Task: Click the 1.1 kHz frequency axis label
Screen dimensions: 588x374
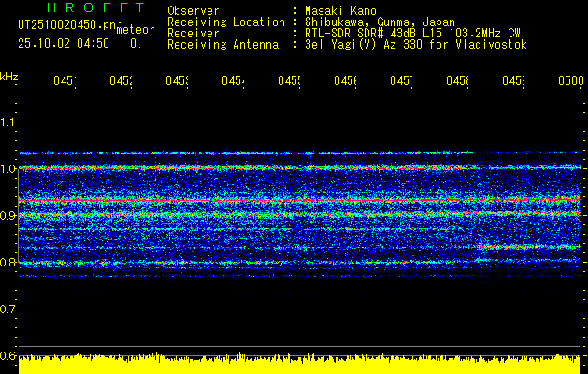Action: 7,122
